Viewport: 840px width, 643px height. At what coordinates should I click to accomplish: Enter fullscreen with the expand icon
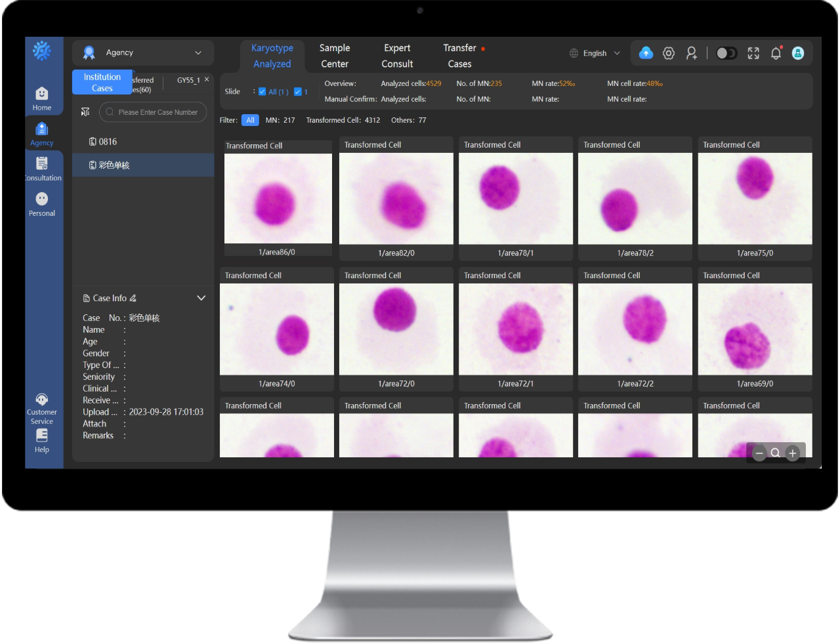tap(753, 53)
